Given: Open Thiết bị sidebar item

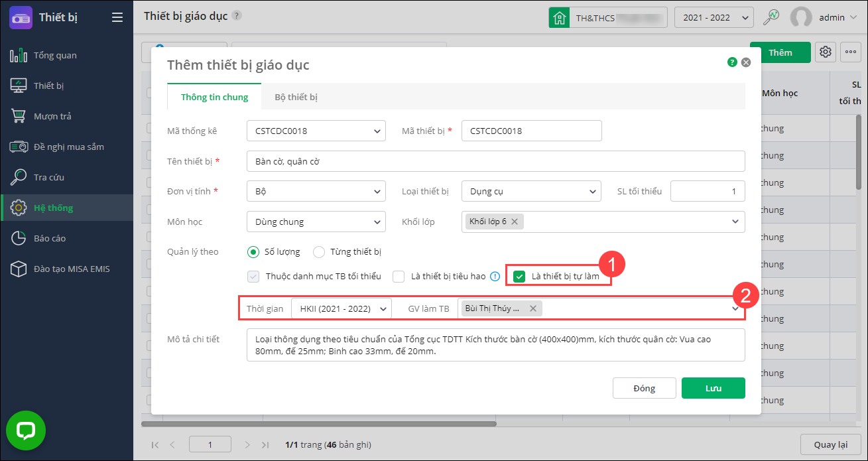Looking at the screenshot, I should click(x=66, y=86).
